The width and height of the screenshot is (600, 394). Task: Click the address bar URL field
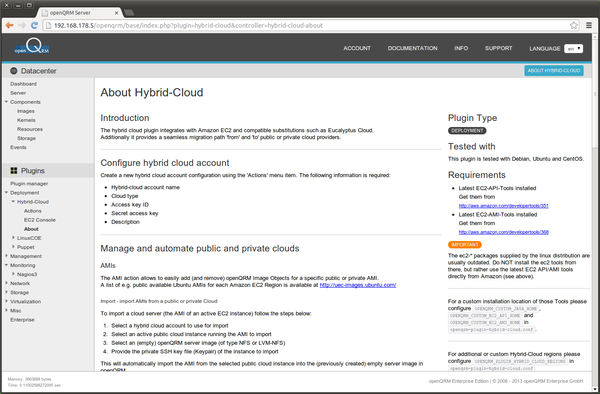click(x=306, y=25)
